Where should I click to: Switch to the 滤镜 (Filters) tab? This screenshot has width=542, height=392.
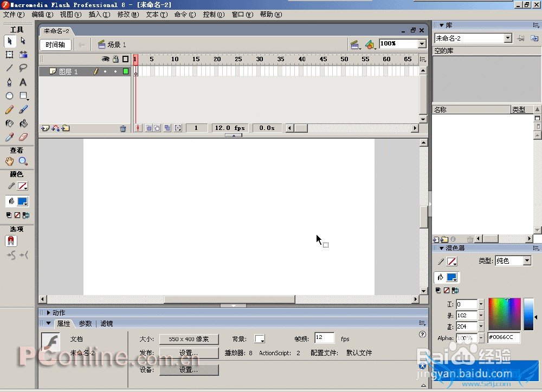(106, 324)
